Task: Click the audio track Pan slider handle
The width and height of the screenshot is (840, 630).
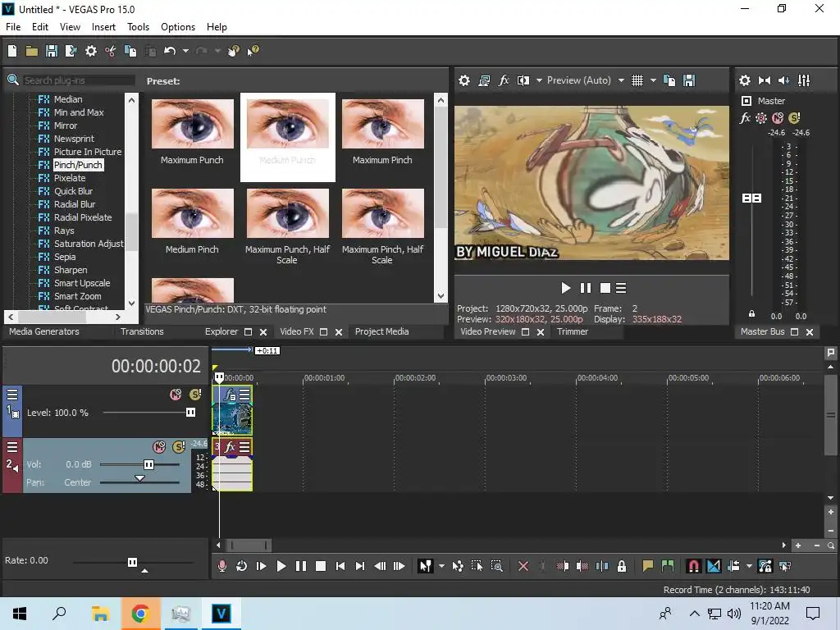Action: [139, 478]
